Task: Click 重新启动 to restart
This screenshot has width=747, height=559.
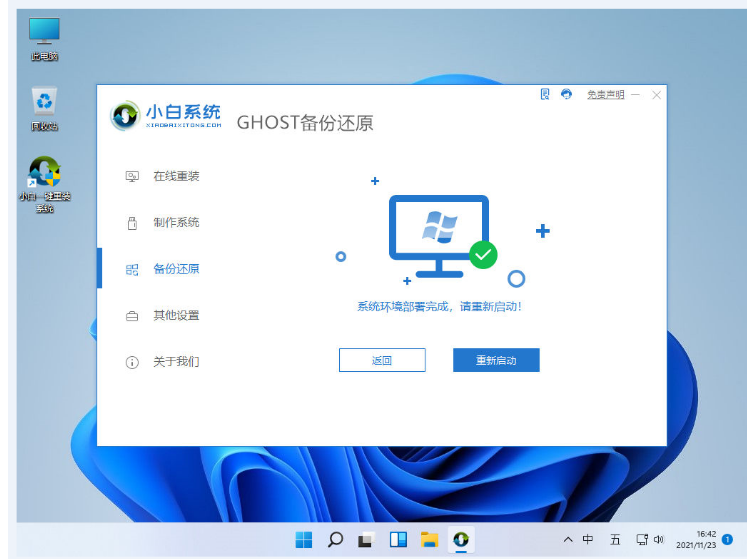Action: click(496, 360)
